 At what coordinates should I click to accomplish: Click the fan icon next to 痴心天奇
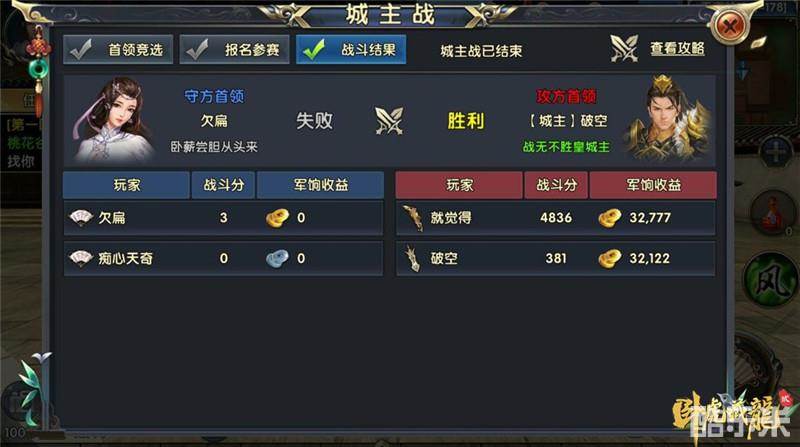click(x=81, y=258)
